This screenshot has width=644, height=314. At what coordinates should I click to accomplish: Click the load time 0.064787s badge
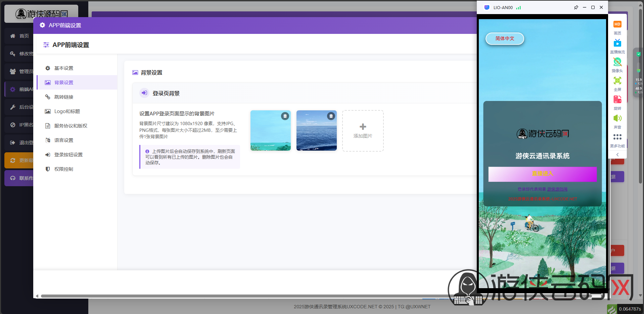630,309
